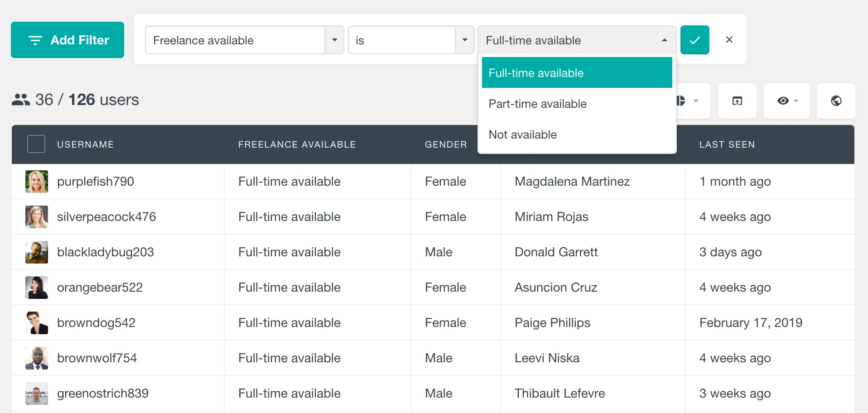Click the name Magdalena Martinez

pyautogui.click(x=572, y=182)
